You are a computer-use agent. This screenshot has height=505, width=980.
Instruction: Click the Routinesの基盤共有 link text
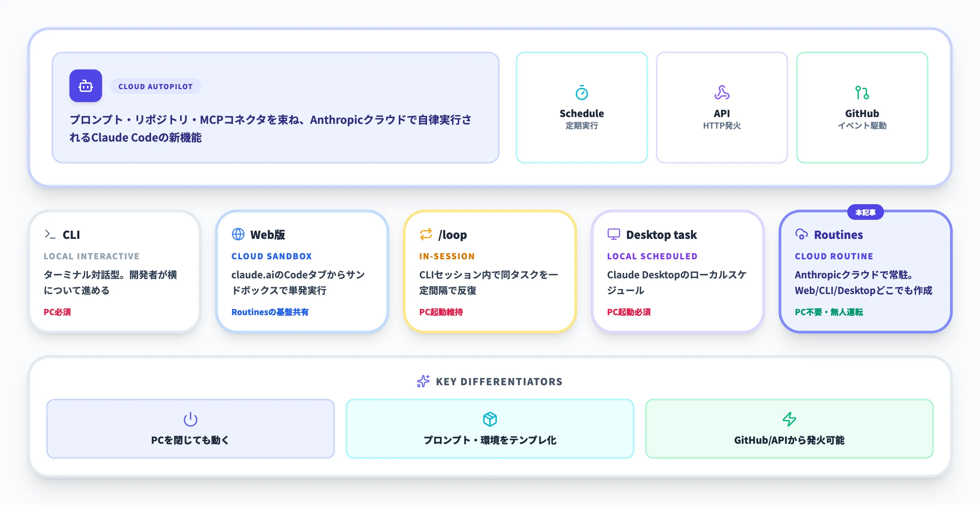[x=270, y=312]
